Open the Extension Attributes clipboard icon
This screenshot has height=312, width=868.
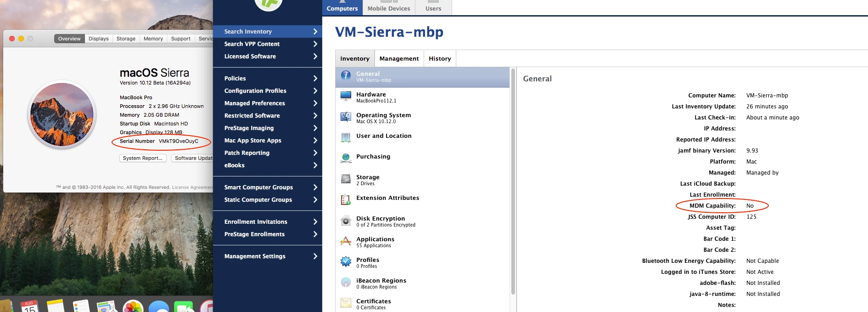pyautogui.click(x=346, y=199)
